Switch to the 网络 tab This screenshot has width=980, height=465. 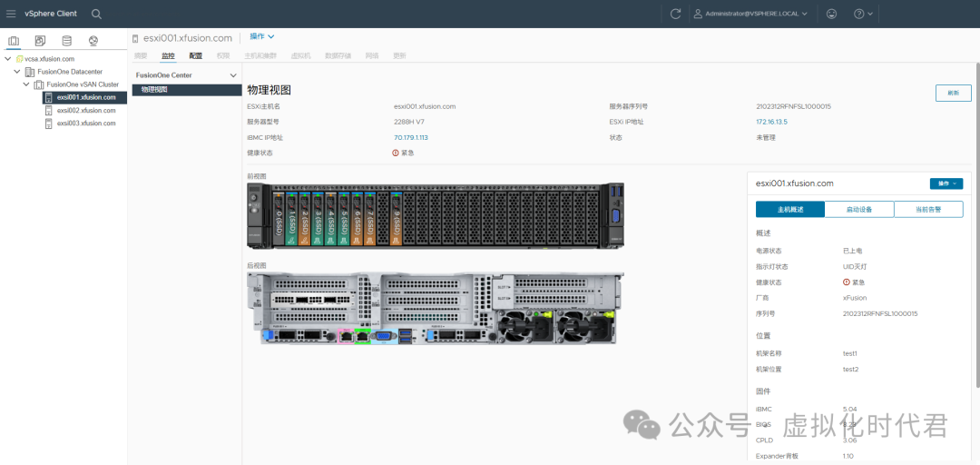pos(372,55)
